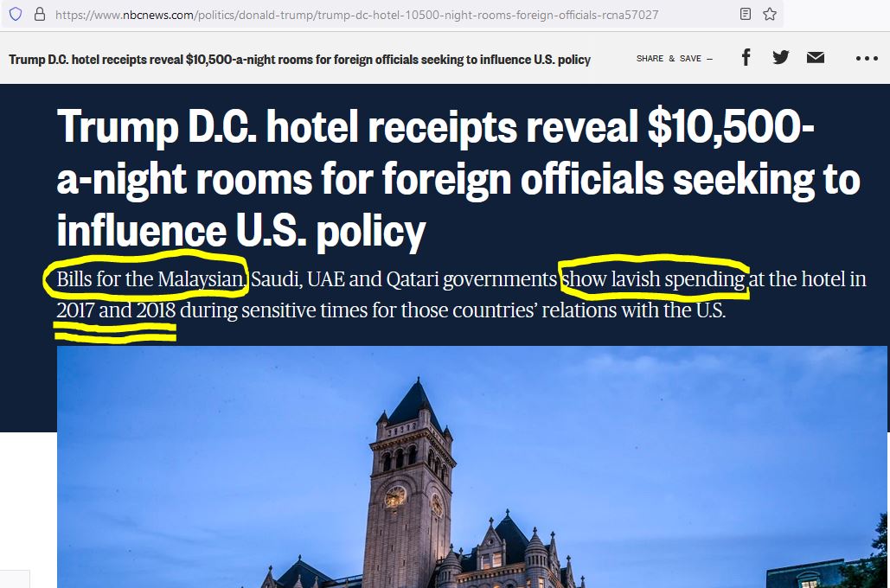890x588 pixels.
Task: Share the article by email envelope icon
Action: coord(816,57)
